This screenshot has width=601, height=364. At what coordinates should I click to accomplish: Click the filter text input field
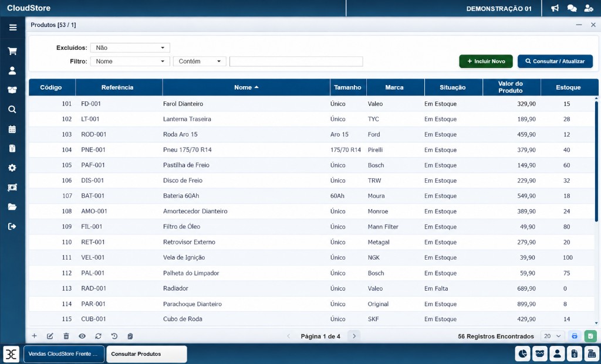pyautogui.click(x=296, y=61)
